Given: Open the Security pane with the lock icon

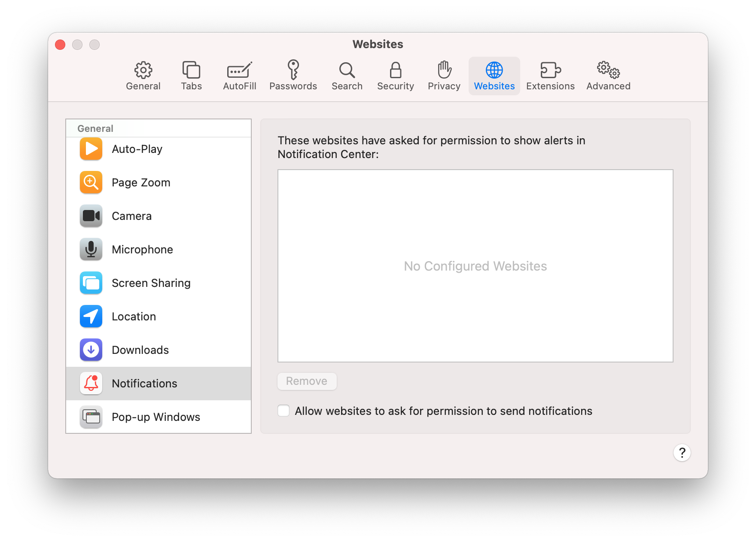Looking at the screenshot, I should tap(396, 76).
